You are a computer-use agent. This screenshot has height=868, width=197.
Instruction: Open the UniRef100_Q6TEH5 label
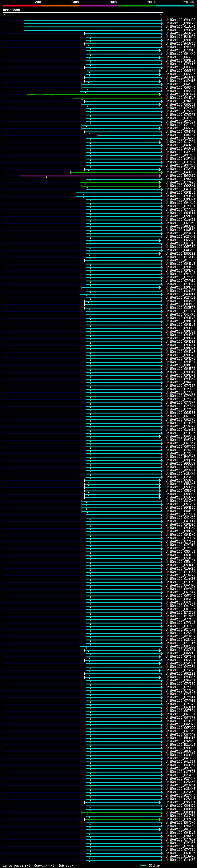[x=180, y=416]
